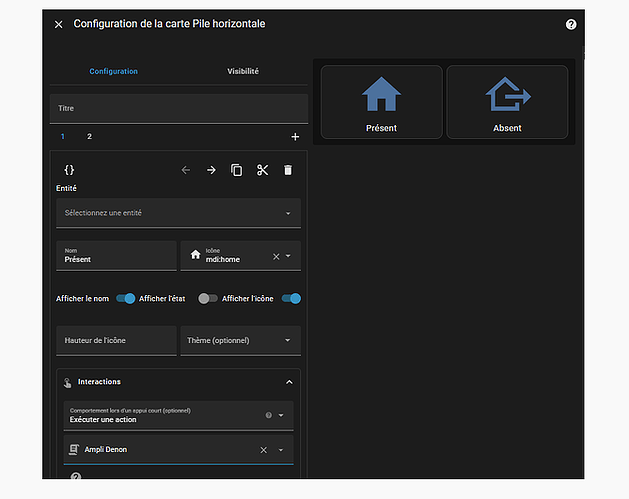629x499 pixels.
Task: Open the entity selection dropdown
Action: (x=178, y=213)
